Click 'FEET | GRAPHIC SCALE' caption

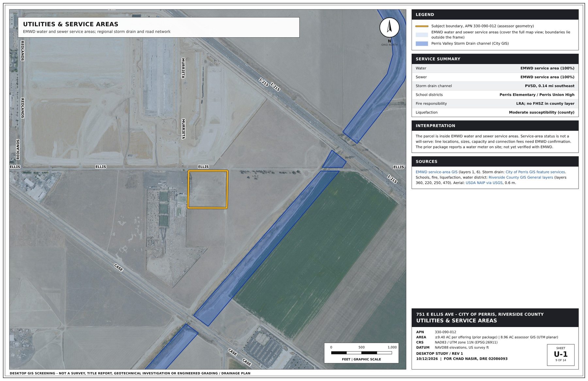pyautogui.click(x=361, y=359)
